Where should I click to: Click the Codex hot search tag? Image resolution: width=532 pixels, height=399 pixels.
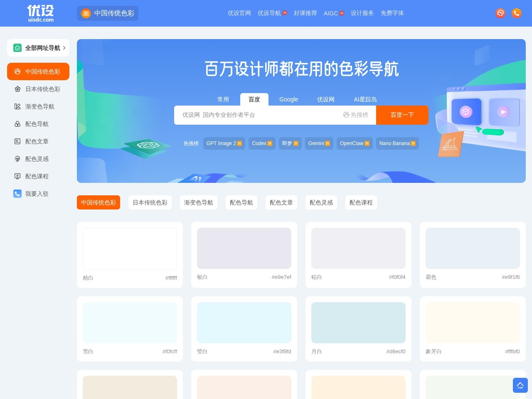262,143
